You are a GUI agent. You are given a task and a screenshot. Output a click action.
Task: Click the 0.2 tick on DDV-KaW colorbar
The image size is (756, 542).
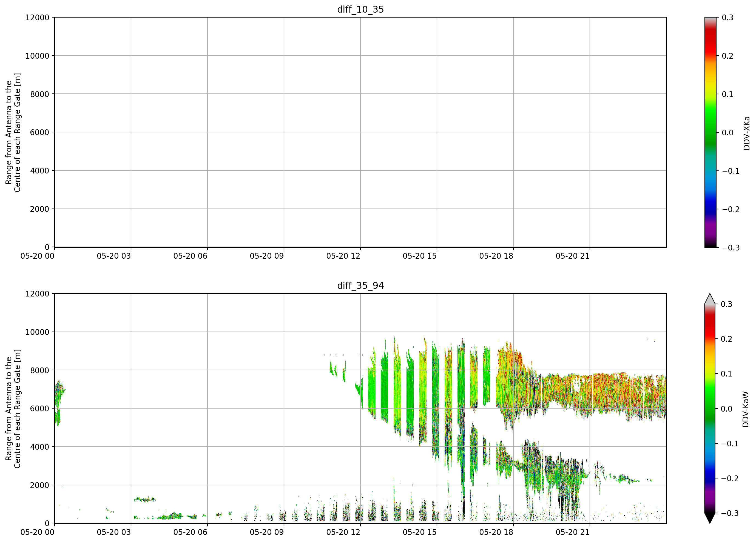(x=726, y=339)
